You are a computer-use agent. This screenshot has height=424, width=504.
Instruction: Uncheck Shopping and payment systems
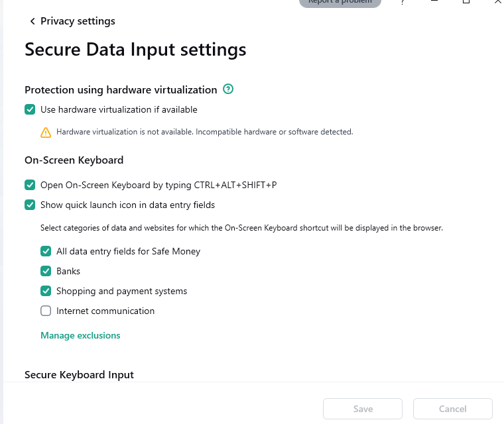click(46, 291)
